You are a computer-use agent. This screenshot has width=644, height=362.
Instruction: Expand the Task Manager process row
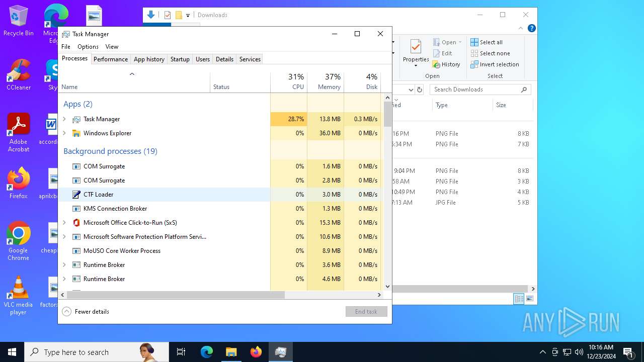[x=64, y=119]
